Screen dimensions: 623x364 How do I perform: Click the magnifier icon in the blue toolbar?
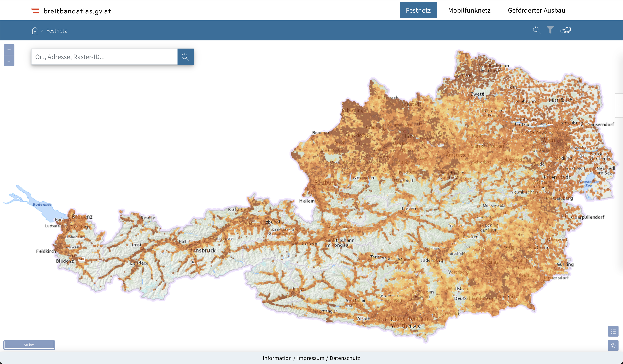(536, 30)
